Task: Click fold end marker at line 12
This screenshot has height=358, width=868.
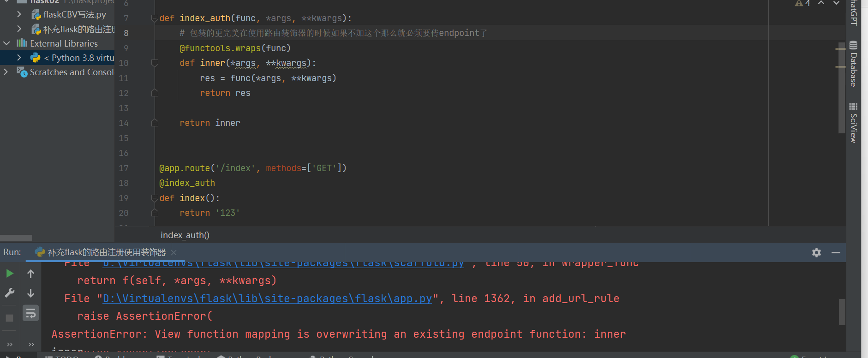Action: pos(155,93)
